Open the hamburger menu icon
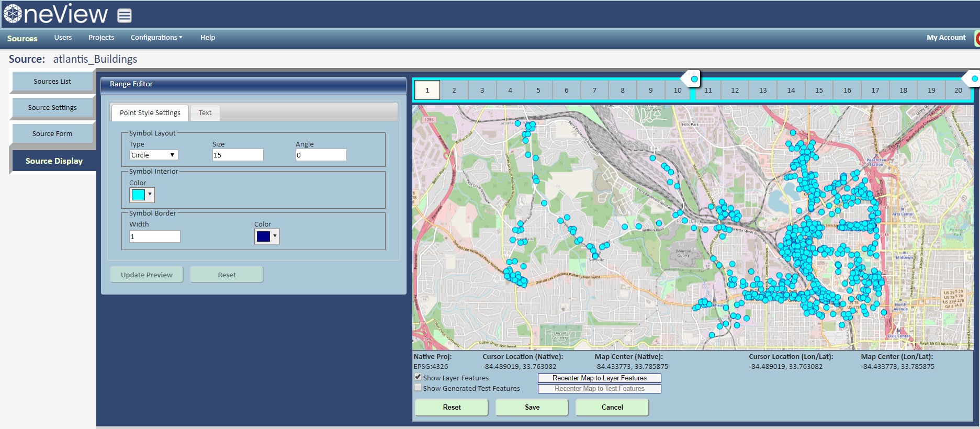Image resolution: width=980 pixels, height=429 pixels. coord(124,16)
